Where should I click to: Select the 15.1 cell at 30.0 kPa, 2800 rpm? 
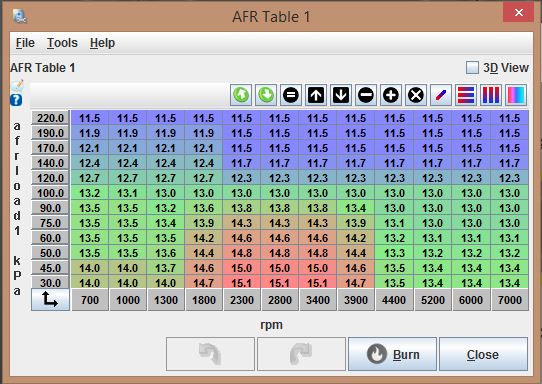[280, 283]
